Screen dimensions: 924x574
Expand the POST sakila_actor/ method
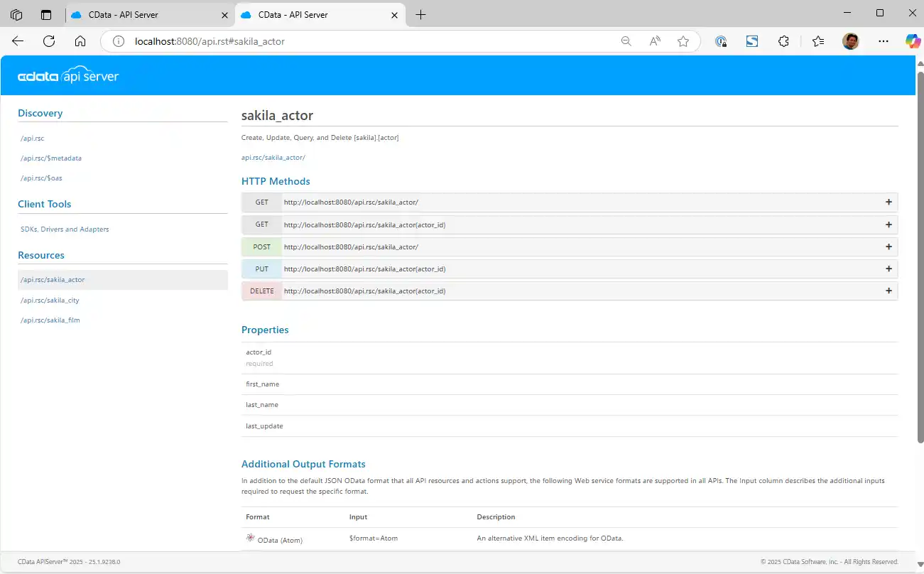[x=888, y=247]
